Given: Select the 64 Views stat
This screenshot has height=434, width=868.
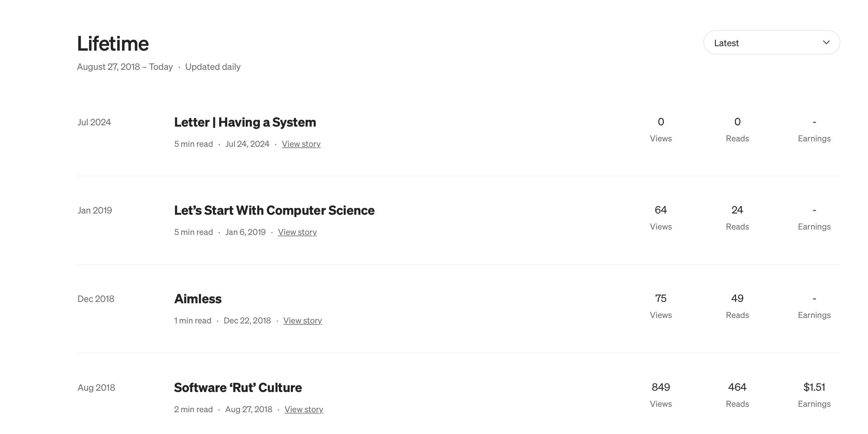Looking at the screenshot, I should click(x=660, y=210).
